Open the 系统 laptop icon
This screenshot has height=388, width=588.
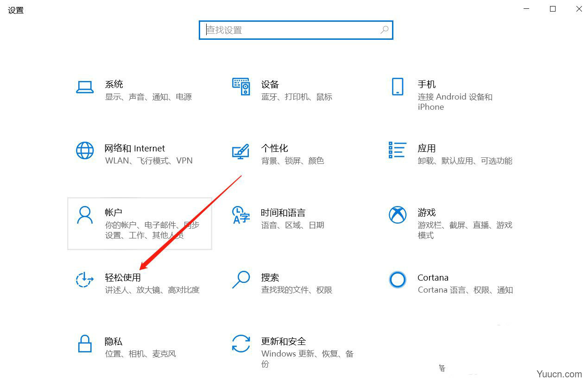85,87
